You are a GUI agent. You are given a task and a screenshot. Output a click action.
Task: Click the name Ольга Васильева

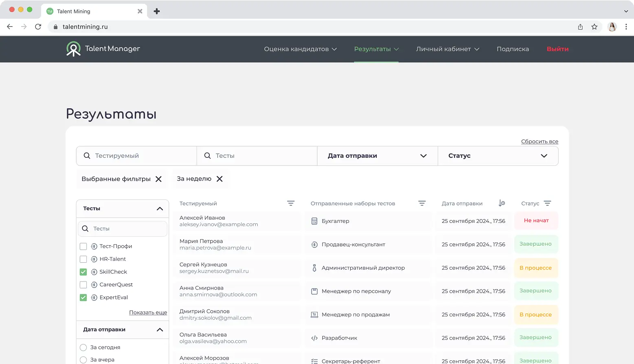click(203, 335)
